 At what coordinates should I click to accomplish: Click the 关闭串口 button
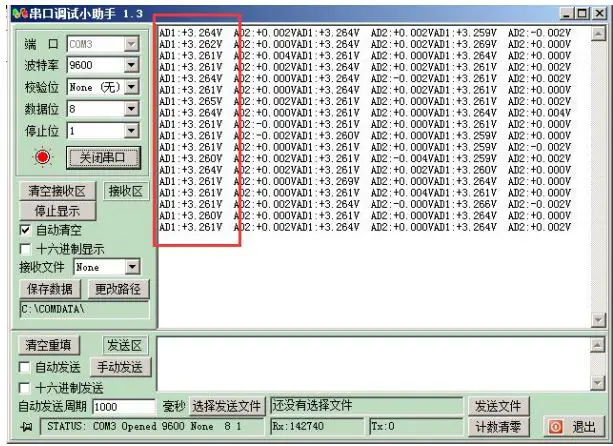103,158
